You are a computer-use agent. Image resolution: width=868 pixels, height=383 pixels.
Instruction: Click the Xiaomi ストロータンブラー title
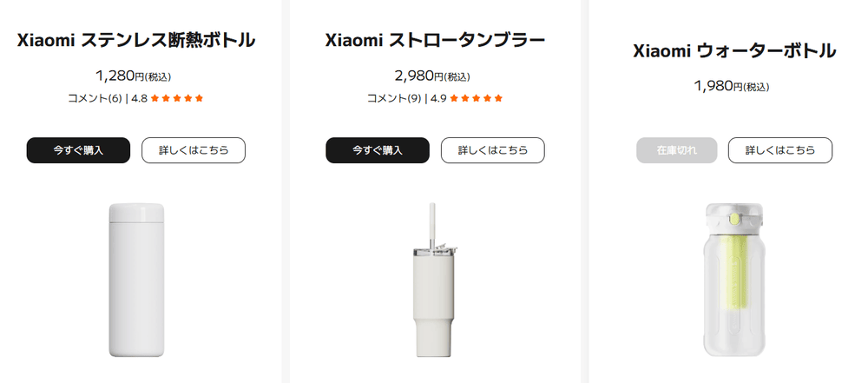coord(435,40)
